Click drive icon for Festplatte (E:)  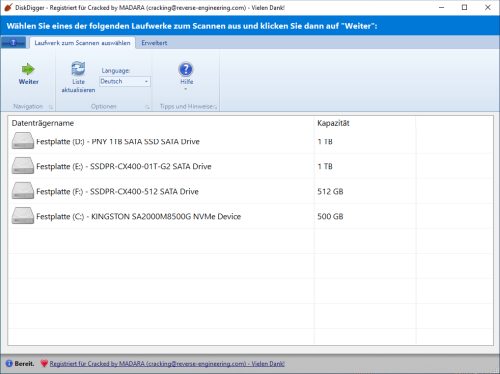point(23,166)
